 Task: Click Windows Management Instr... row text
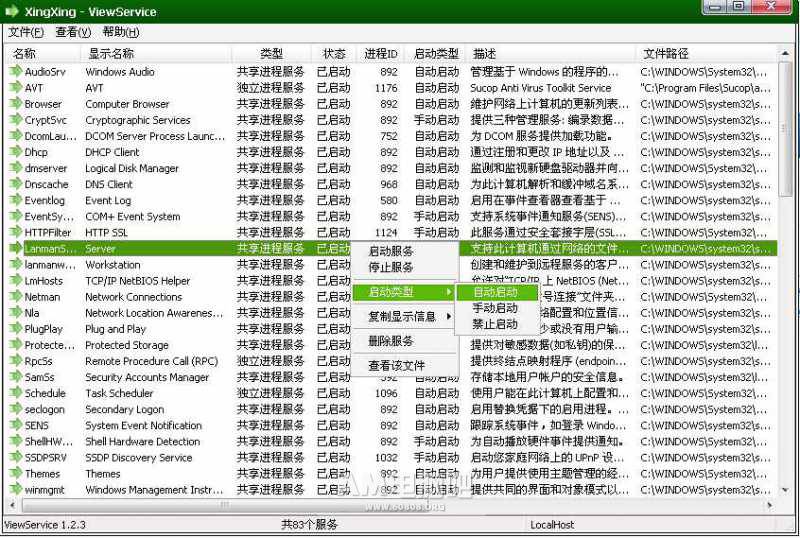click(x=155, y=490)
